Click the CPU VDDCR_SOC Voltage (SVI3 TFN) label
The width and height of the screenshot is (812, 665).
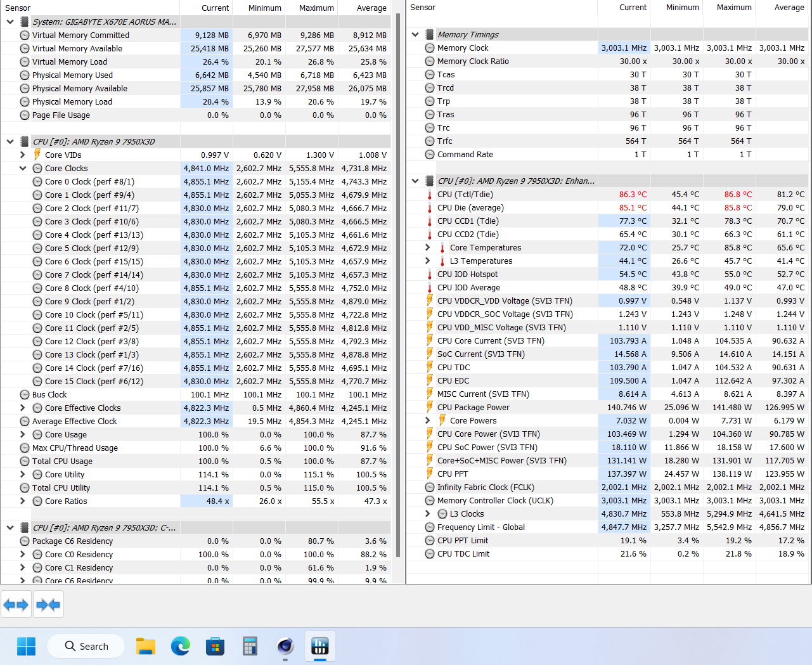[505, 314]
